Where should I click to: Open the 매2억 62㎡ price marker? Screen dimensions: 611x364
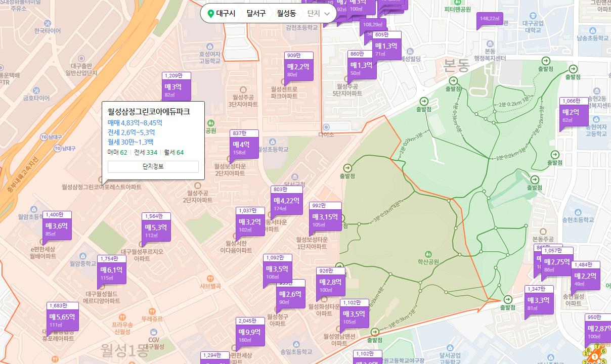point(574,115)
